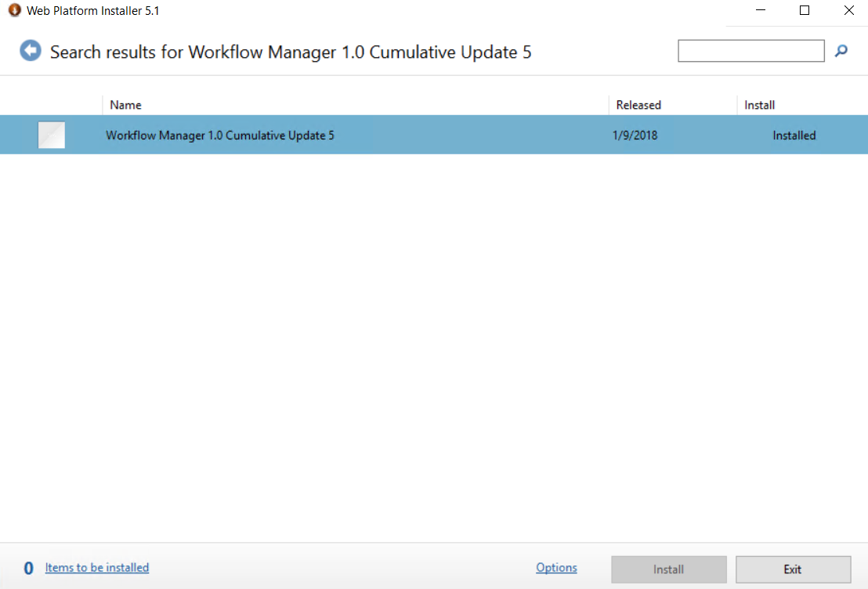Click the back navigation arrow
868x589 pixels.
[x=30, y=51]
